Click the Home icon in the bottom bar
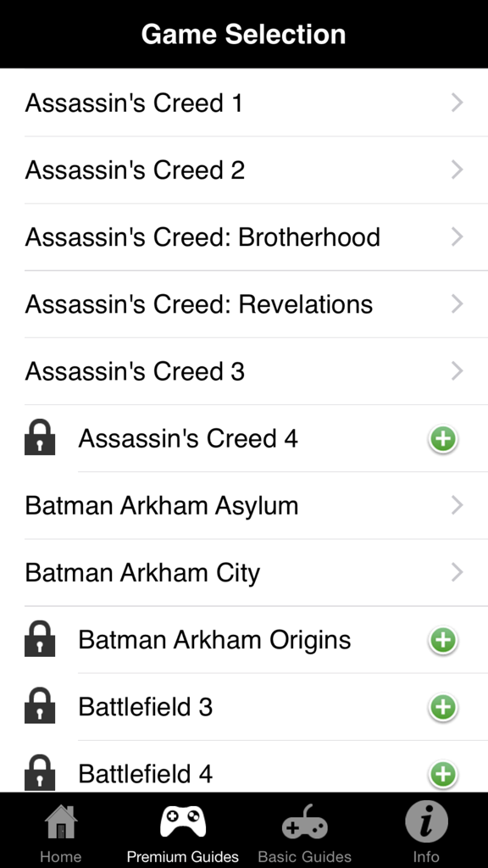 coord(60,821)
